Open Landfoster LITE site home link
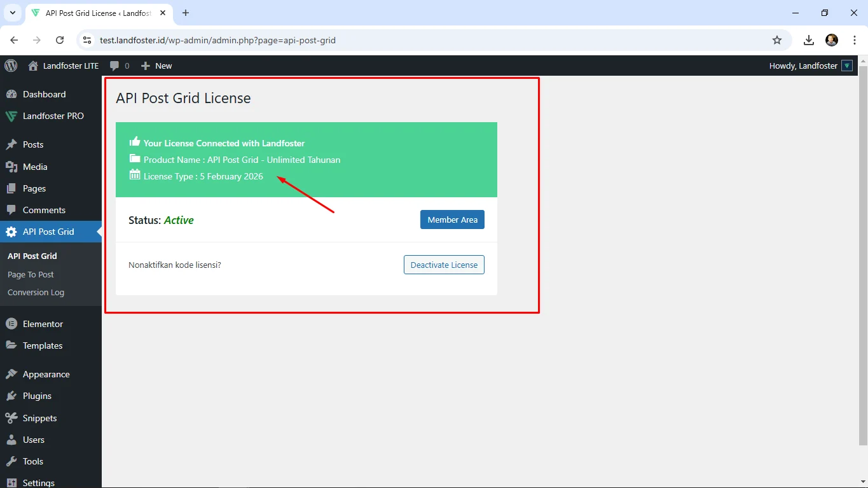 click(64, 66)
